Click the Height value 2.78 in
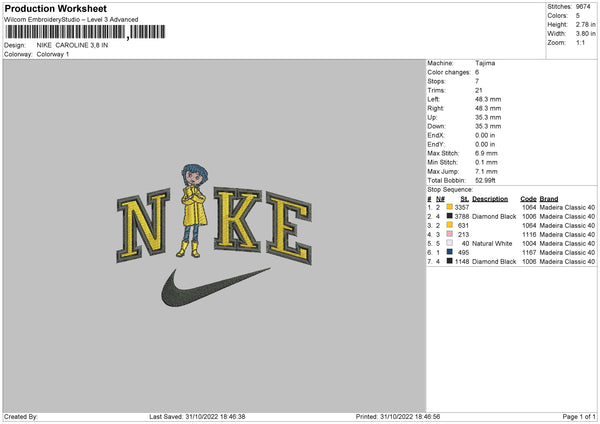 tap(585, 24)
